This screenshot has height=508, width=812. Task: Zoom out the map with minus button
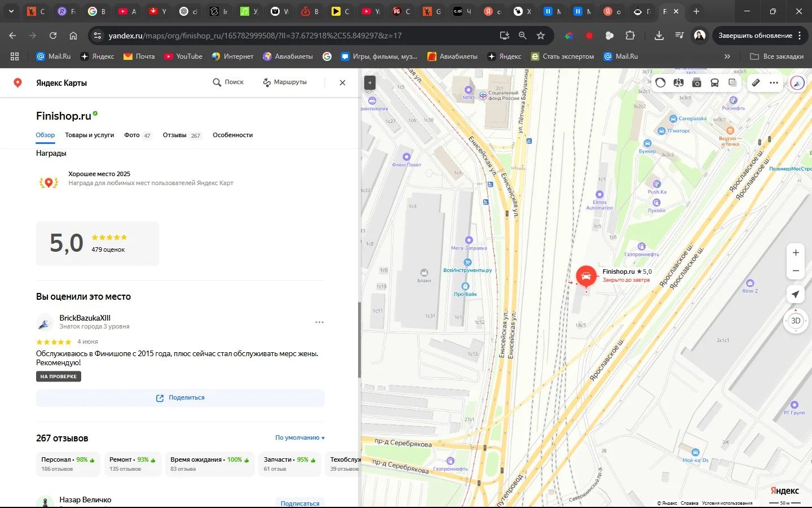pyautogui.click(x=796, y=271)
